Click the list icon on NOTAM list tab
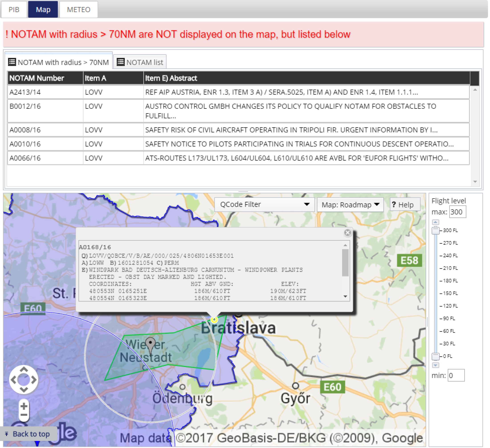490x448 pixels. point(120,62)
